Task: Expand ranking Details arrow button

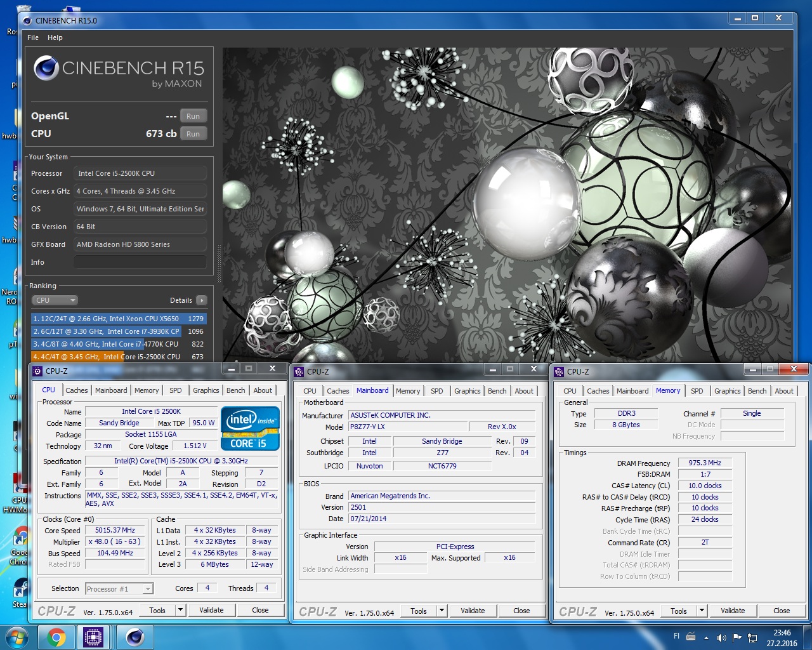Action: pyautogui.click(x=202, y=300)
